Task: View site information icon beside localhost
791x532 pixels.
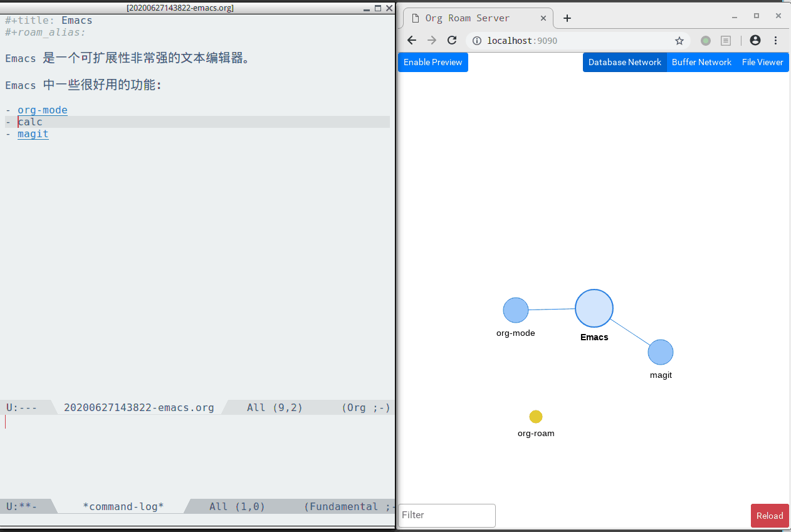Action: 477,41
